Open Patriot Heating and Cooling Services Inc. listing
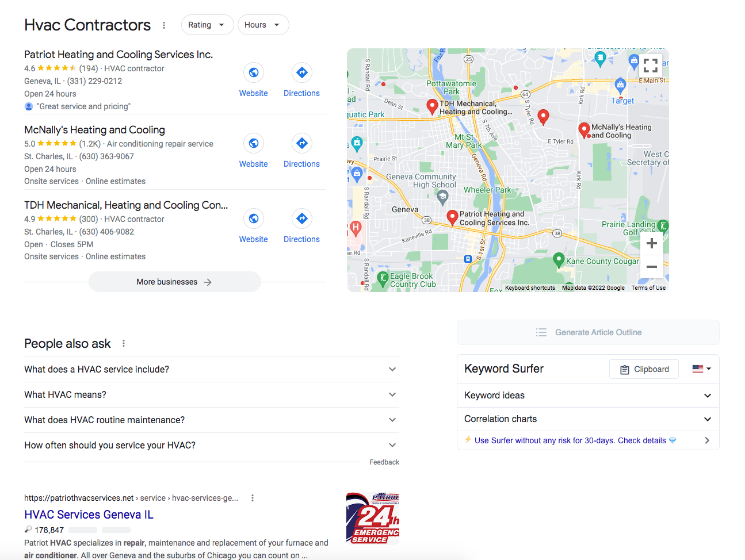The image size is (745, 560). [x=119, y=55]
